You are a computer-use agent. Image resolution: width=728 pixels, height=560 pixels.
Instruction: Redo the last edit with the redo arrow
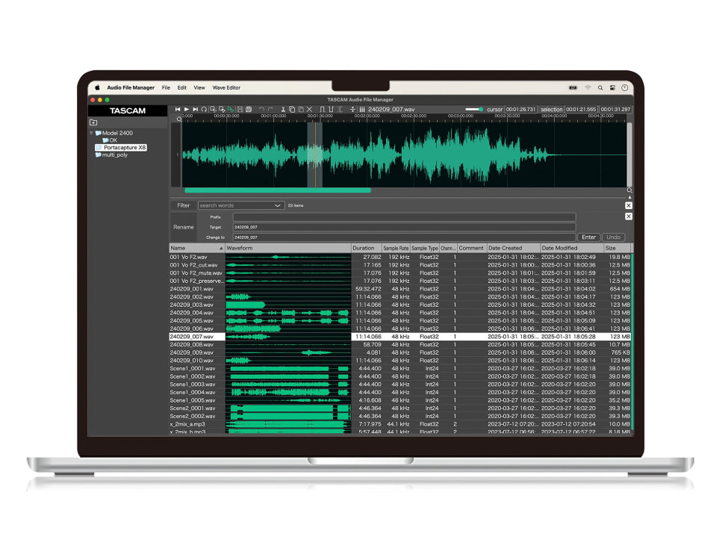270,109
